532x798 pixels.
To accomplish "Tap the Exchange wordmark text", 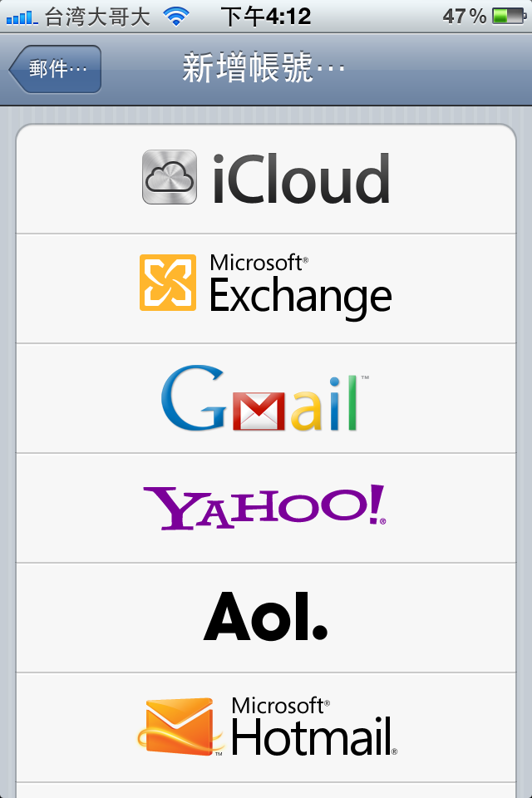I will coord(300,296).
